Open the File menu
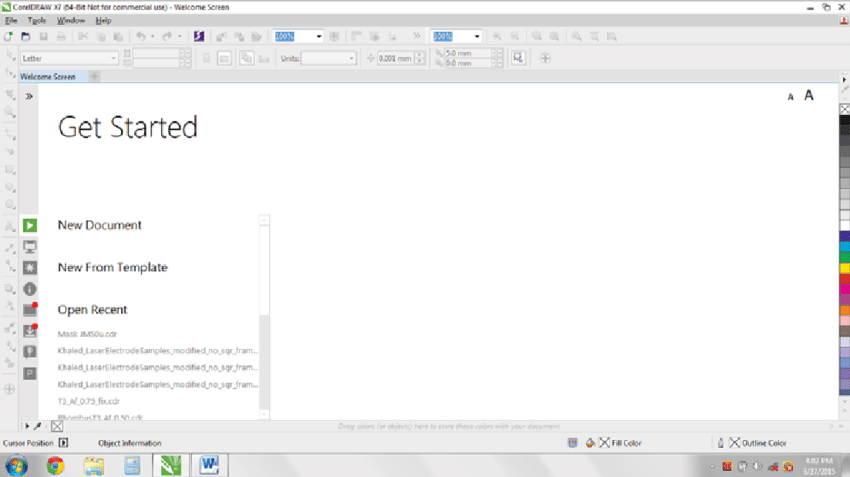Viewport: 850px width, 477px height. (11, 21)
